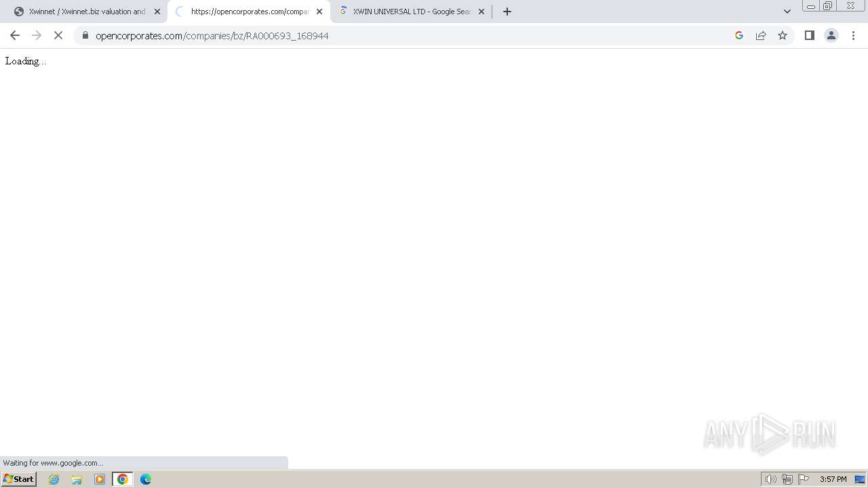Viewport: 868px width, 488px height.
Task: Close the Chrome window
Action: click(850, 6)
